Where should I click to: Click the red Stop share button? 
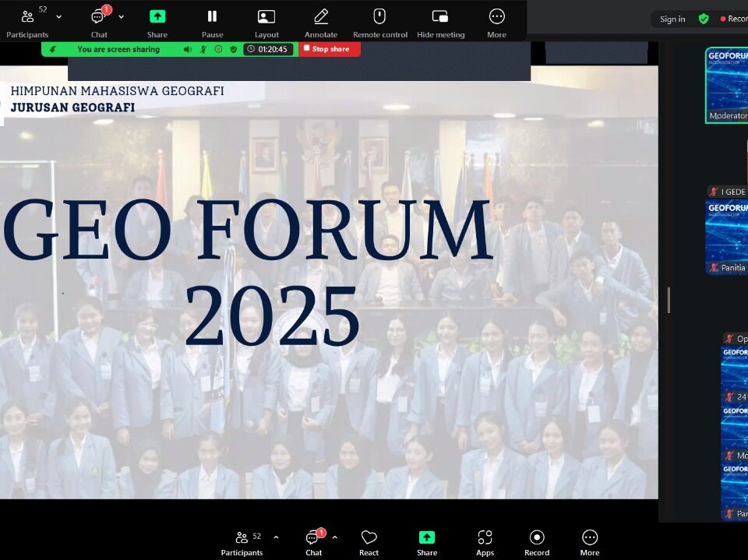click(330, 49)
